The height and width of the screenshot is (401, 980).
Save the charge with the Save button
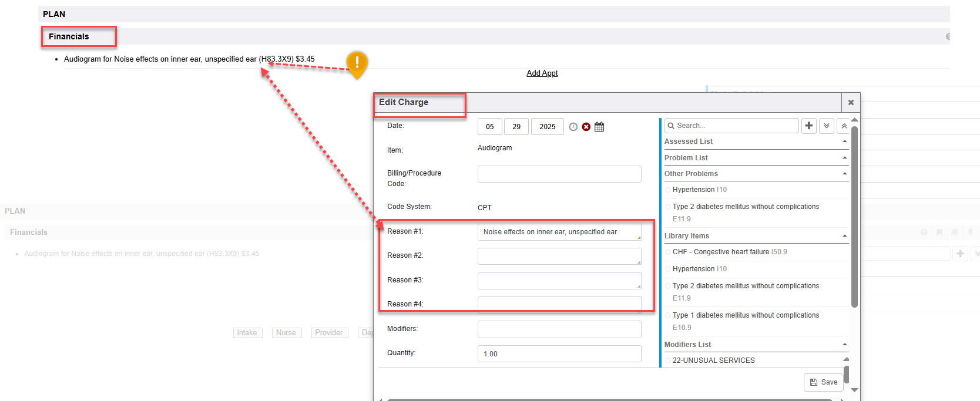[823, 382]
